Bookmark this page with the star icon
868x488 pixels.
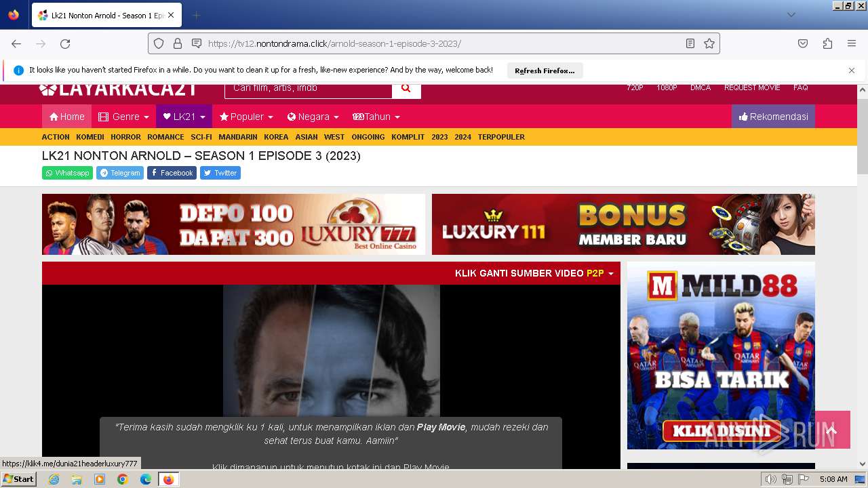709,43
